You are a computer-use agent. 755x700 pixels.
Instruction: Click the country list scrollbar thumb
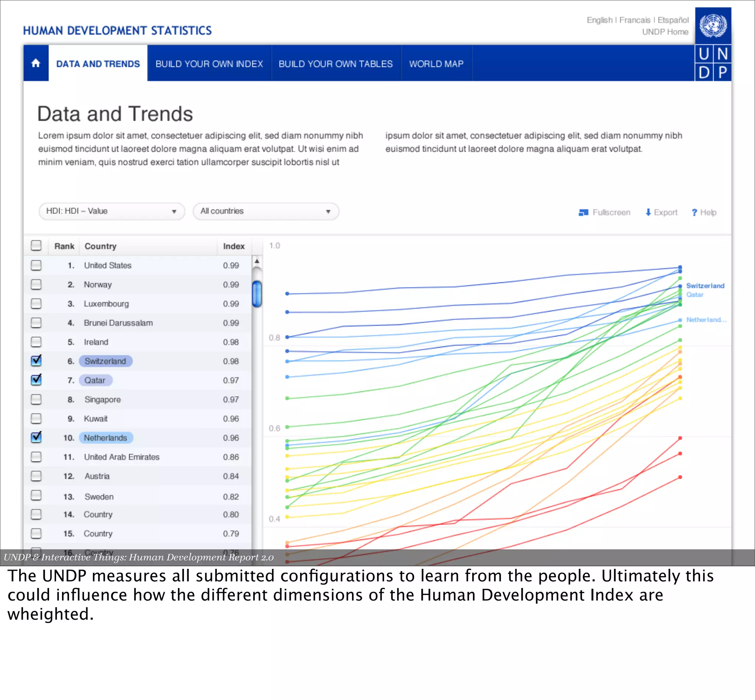pos(257,294)
